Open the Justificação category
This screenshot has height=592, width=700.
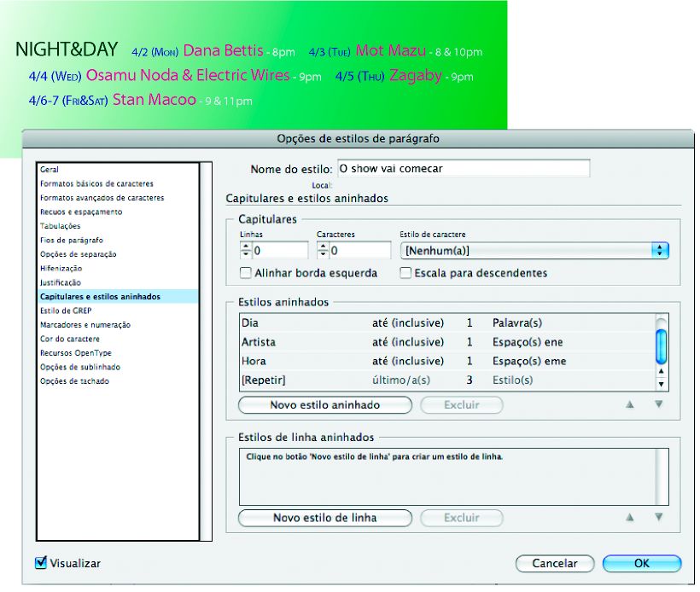pos(61,282)
